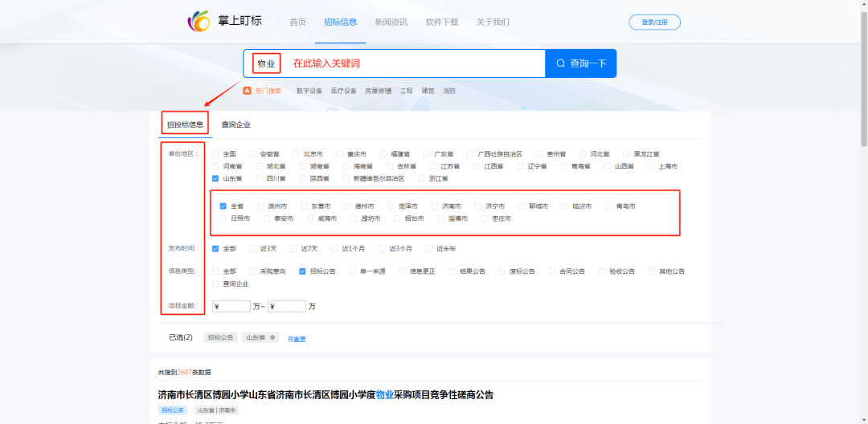Check the 广西壮族自治区 checkbox

point(470,154)
